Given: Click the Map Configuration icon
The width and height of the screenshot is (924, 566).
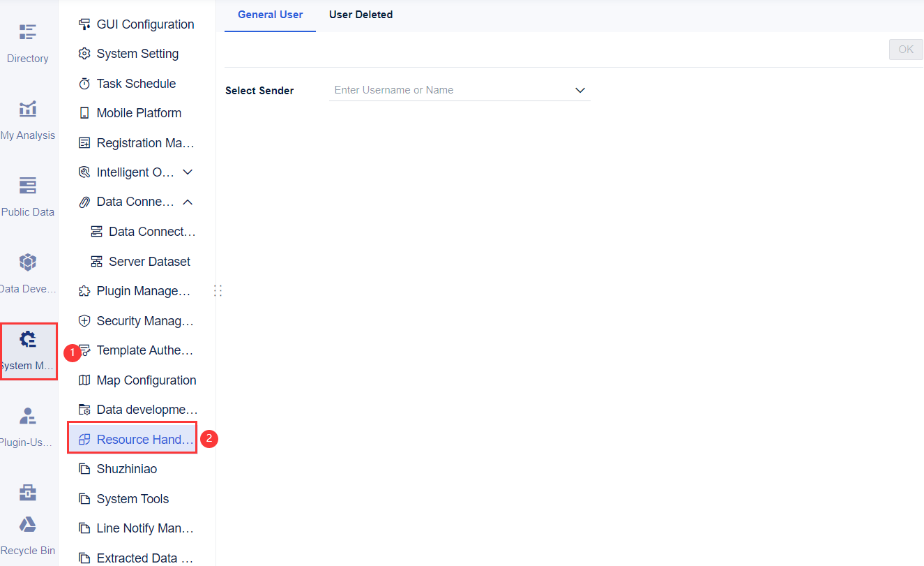Looking at the screenshot, I should (x=84, y=380).
